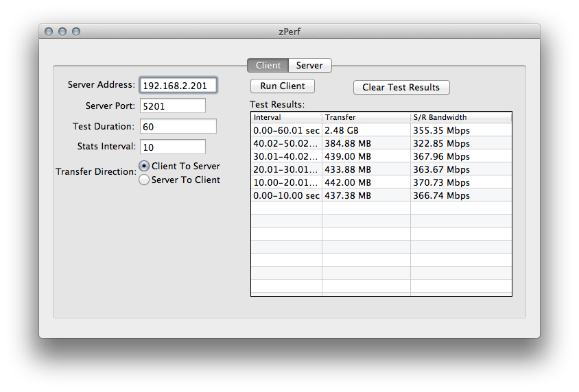Close the zPerf window
The height and width of the screenshot is (392, 579).
point(49,32)
